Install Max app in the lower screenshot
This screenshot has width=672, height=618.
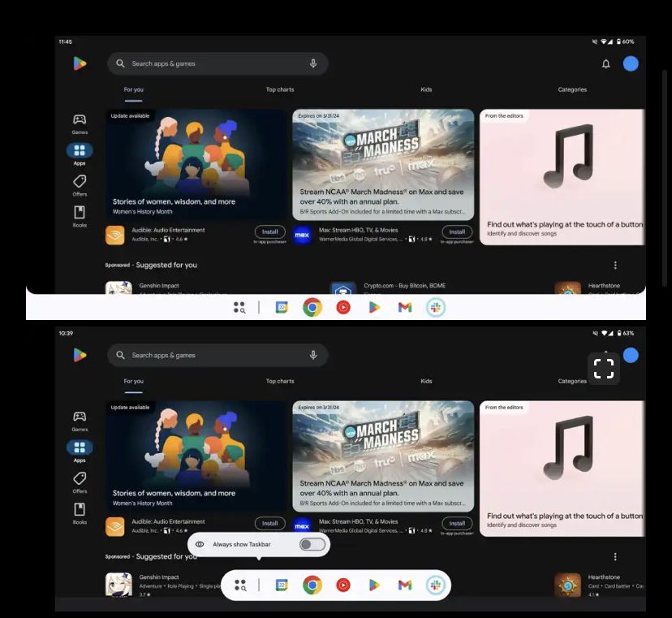[457, 523]
